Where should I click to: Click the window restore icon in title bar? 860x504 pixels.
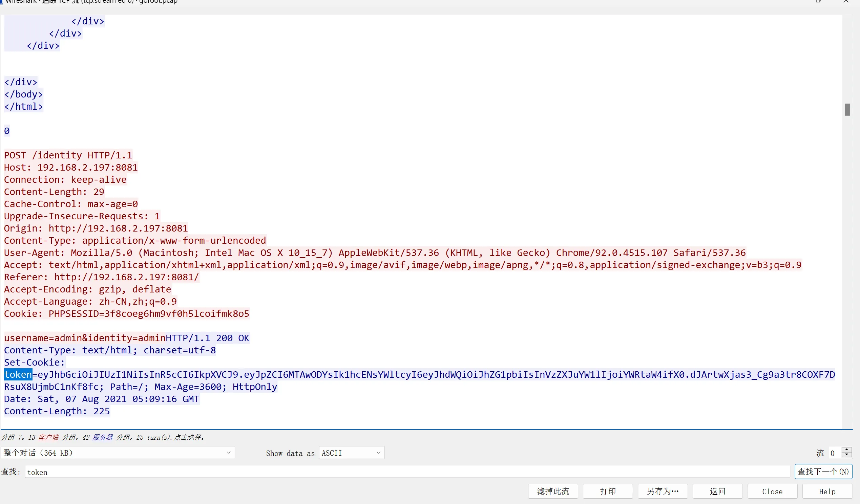pyautogui.click(x=818, y=1)
